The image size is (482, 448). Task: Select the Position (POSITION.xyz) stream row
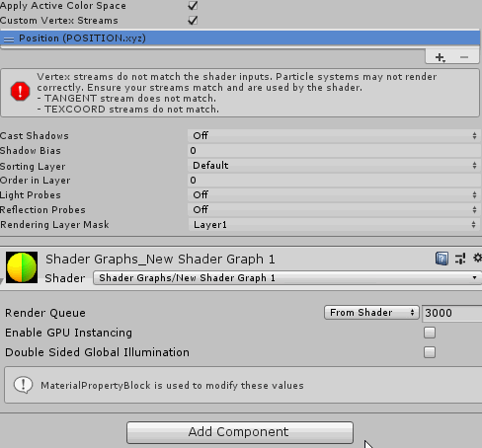[x=240, y=38]
